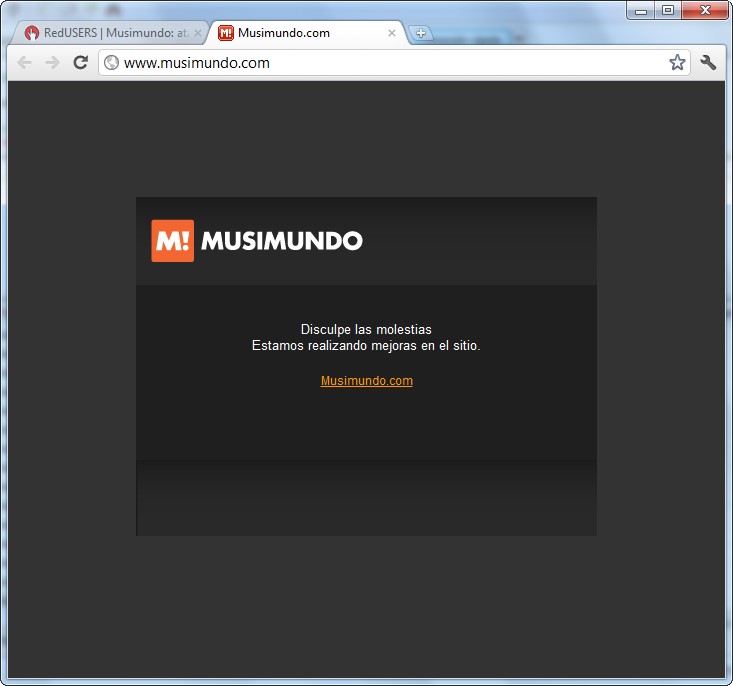Go forward with the forward arrow
The height and width of the screenshot is (686, 733).
coord(53,62)
